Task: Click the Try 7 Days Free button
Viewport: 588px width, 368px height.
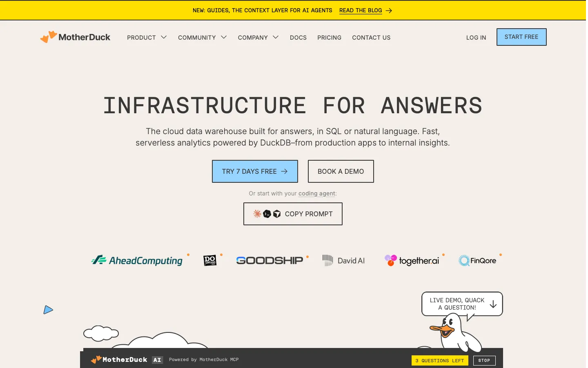Action: tap(255, 171)
